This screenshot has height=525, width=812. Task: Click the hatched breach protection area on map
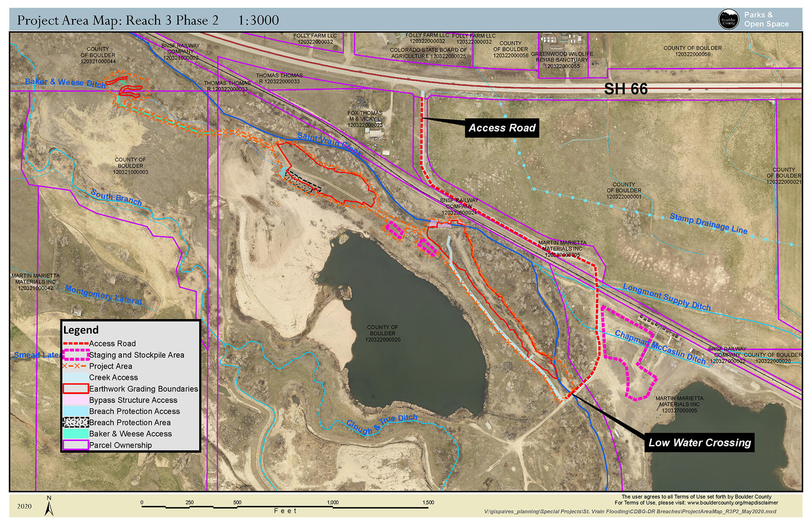(x=302, y=182)
